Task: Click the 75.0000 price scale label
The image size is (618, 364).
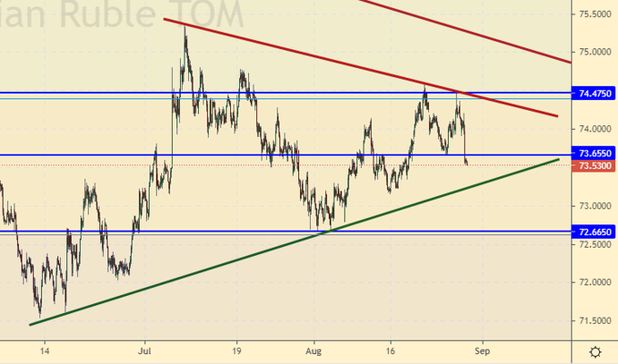Action: [x=594, y=52]
